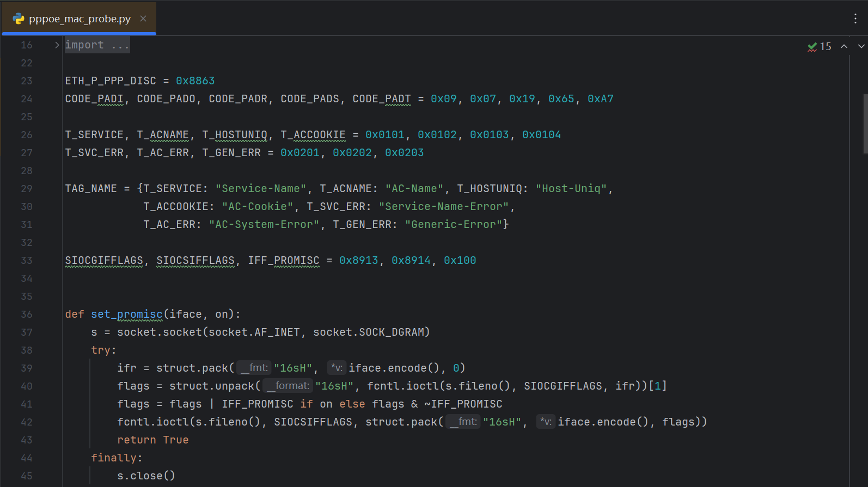Image resolution: width=868 pixels, height=487 pixels.
Task: Jump to next highlighted problem arrow
Action: tap(861, 47)
